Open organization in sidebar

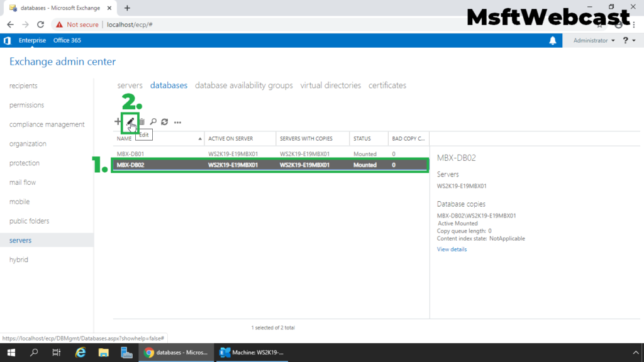28,144
